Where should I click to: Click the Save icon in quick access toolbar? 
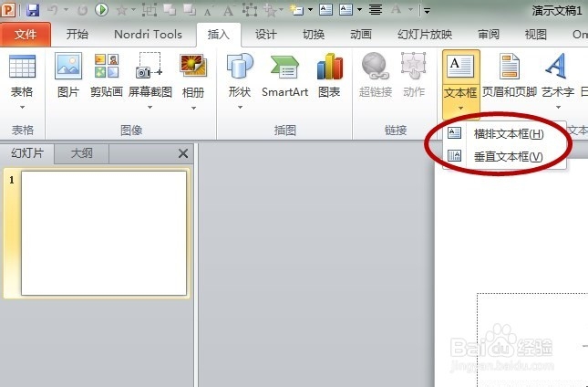tap(33, 10)
